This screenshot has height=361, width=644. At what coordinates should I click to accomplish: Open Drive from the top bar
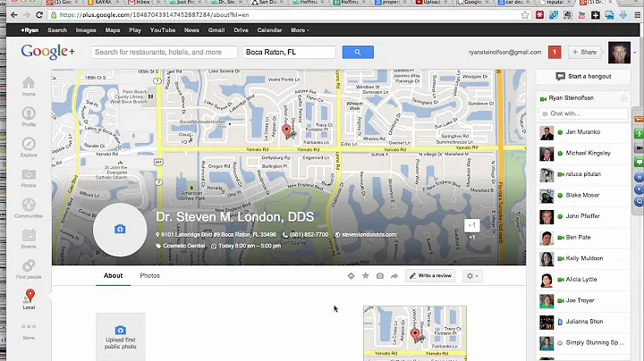click(x=241, y=30)
